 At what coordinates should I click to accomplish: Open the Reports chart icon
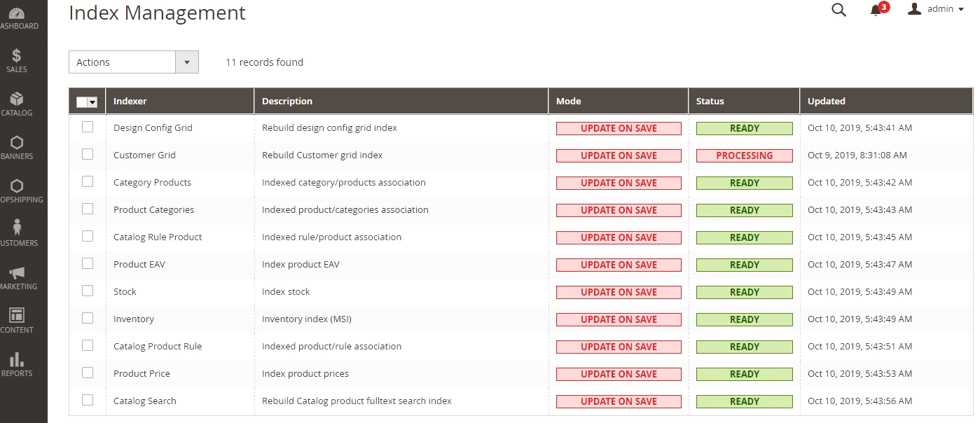pyautogui.click(x=15, y=359)
